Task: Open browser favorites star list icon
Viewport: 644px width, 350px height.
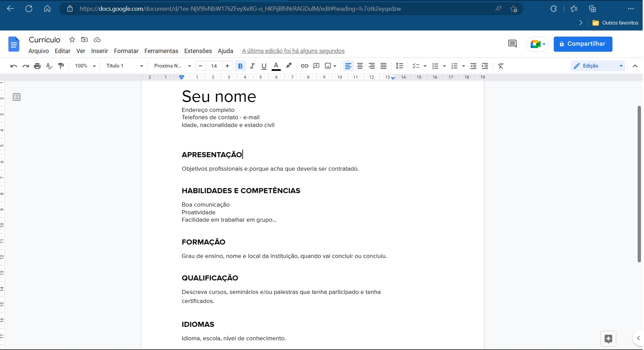Action: [574, 9]
